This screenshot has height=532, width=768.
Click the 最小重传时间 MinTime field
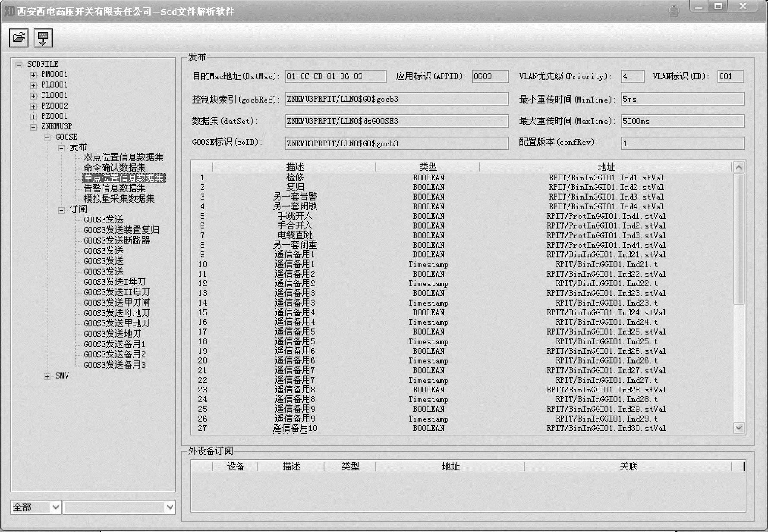pos(683,99)
